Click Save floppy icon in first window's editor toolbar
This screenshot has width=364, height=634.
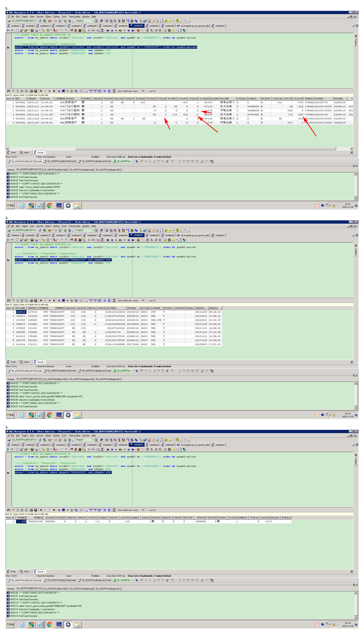(32, 31)
